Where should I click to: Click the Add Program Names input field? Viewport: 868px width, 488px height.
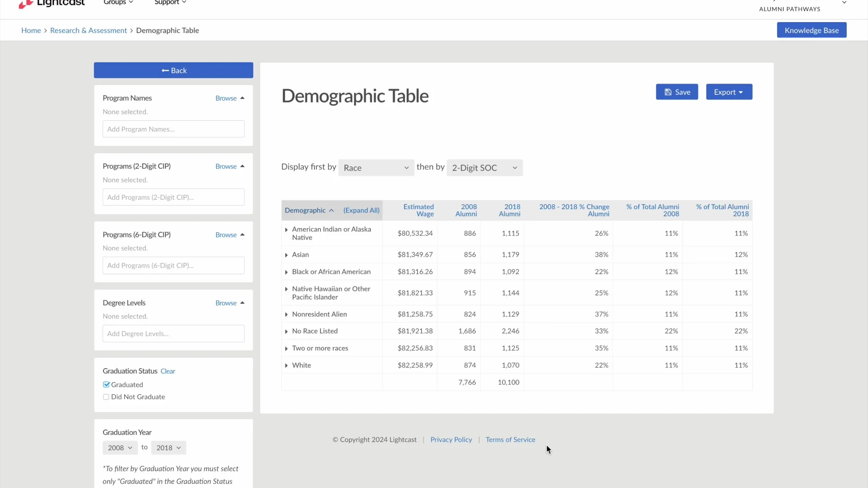[x=173, y=129]
